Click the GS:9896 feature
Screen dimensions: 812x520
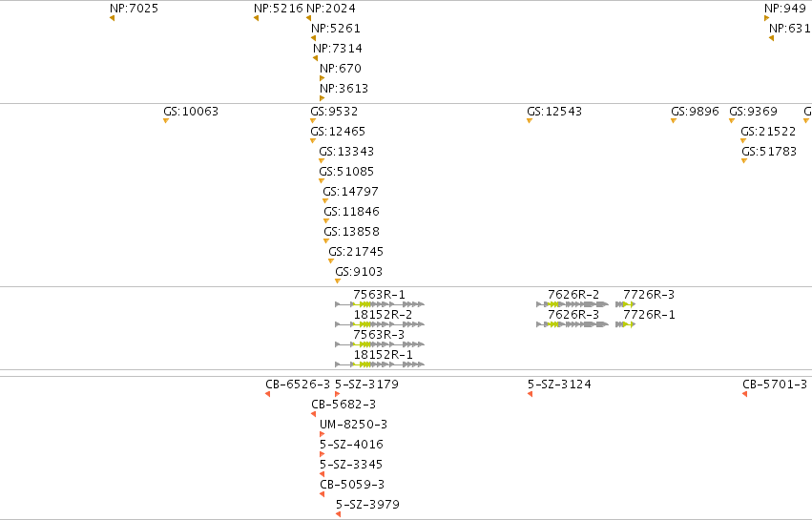click(695, 112)
